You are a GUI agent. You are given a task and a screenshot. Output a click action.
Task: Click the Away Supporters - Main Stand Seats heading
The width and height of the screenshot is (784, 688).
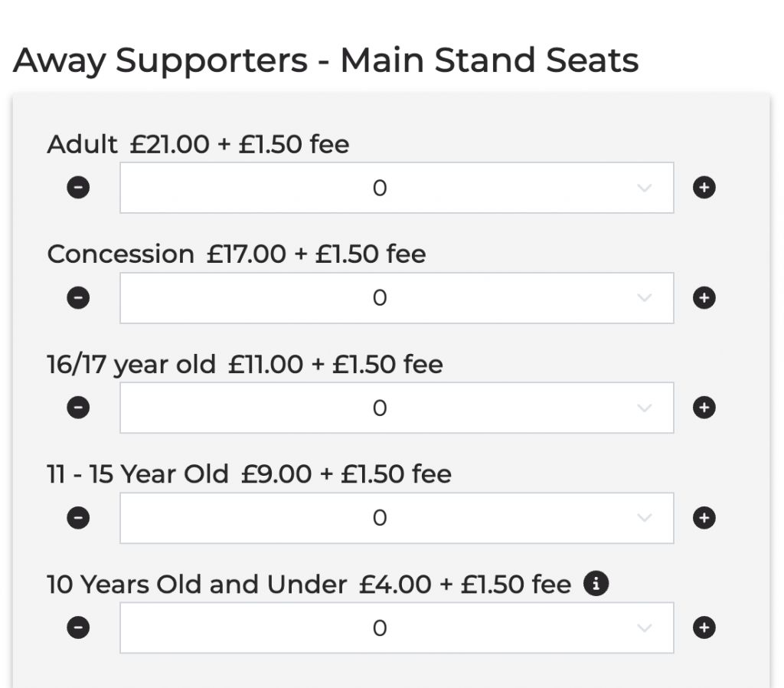(326, 60)
